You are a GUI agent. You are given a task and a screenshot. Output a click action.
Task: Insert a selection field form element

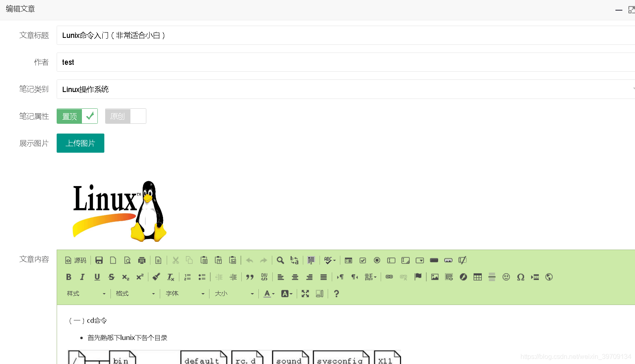click(x=420, y=260)
